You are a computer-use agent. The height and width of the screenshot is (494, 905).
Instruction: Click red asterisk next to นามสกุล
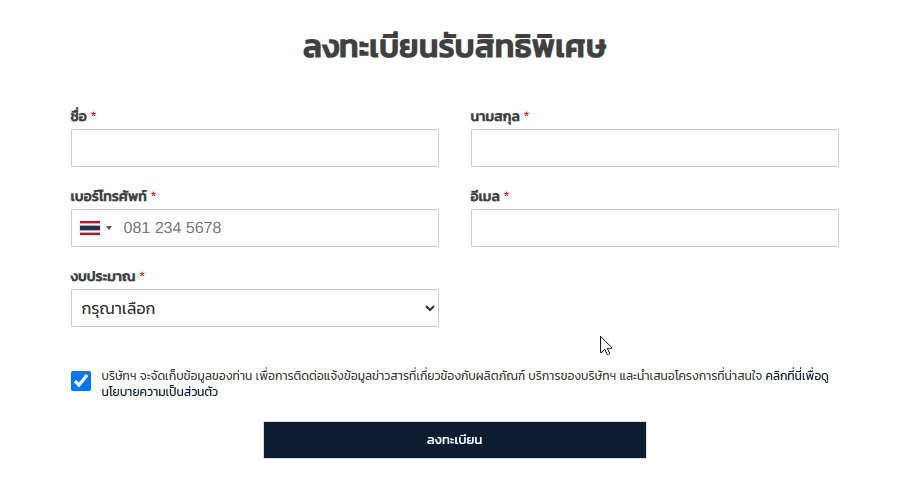coord(526,115)
